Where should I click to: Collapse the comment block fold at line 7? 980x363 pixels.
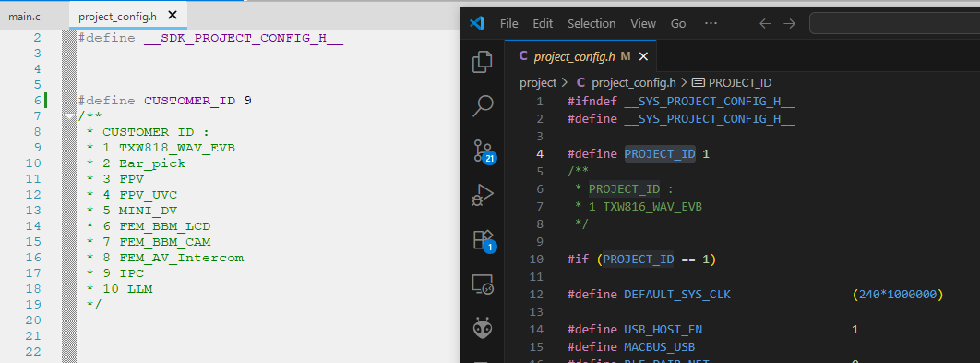coord(69,116)
